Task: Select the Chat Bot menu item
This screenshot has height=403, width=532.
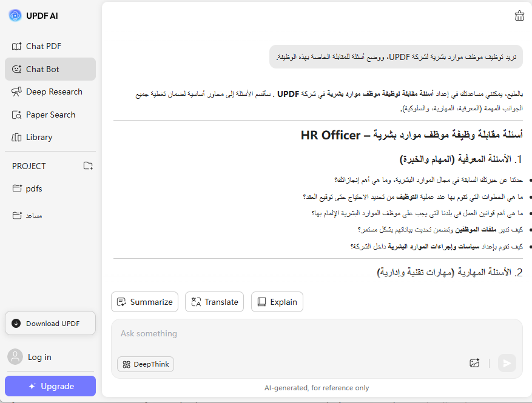Action: [x=50, y=69]
